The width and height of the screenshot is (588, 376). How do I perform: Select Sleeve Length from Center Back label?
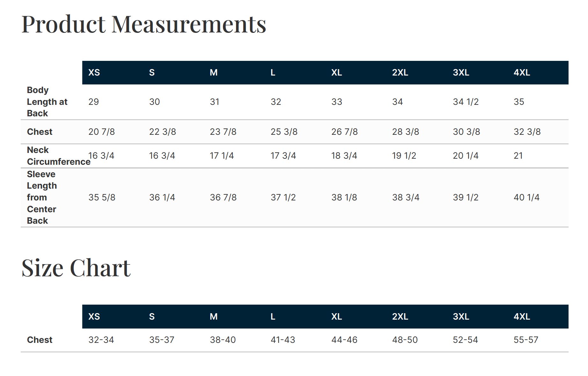[x=42, y=197]
